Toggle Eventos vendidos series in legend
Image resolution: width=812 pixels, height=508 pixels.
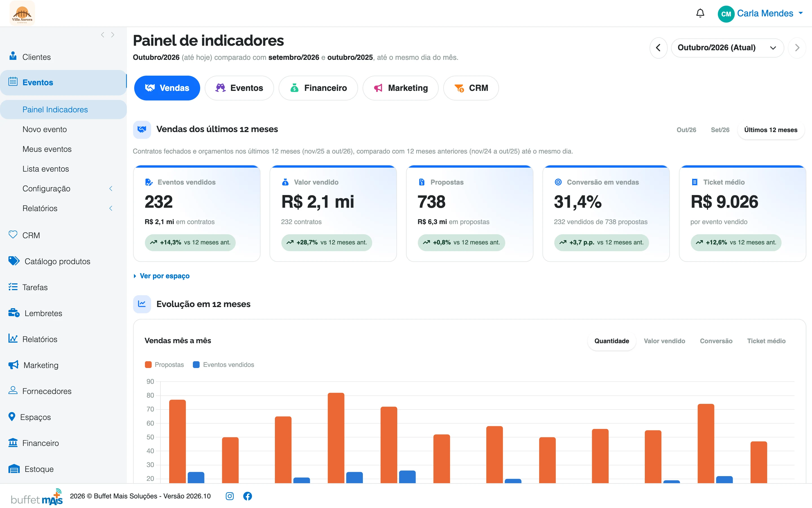(224, 365)
